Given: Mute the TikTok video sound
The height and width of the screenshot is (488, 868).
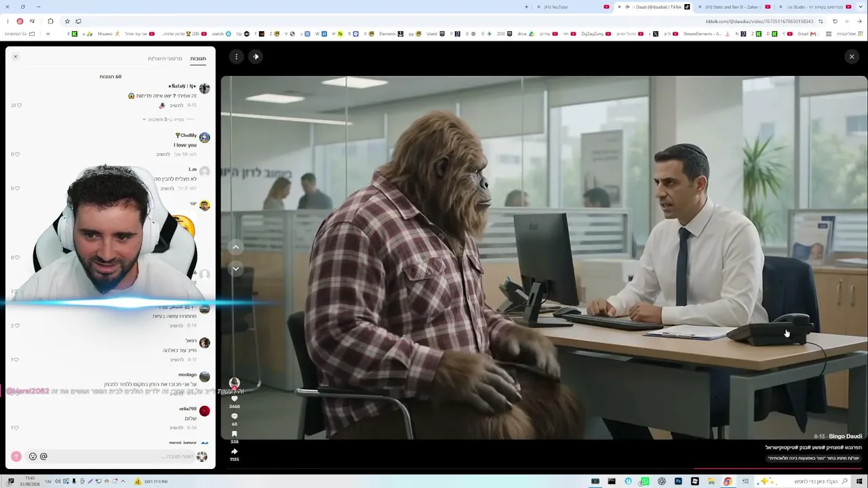Looking at the screenshot, I should (256, 56).
